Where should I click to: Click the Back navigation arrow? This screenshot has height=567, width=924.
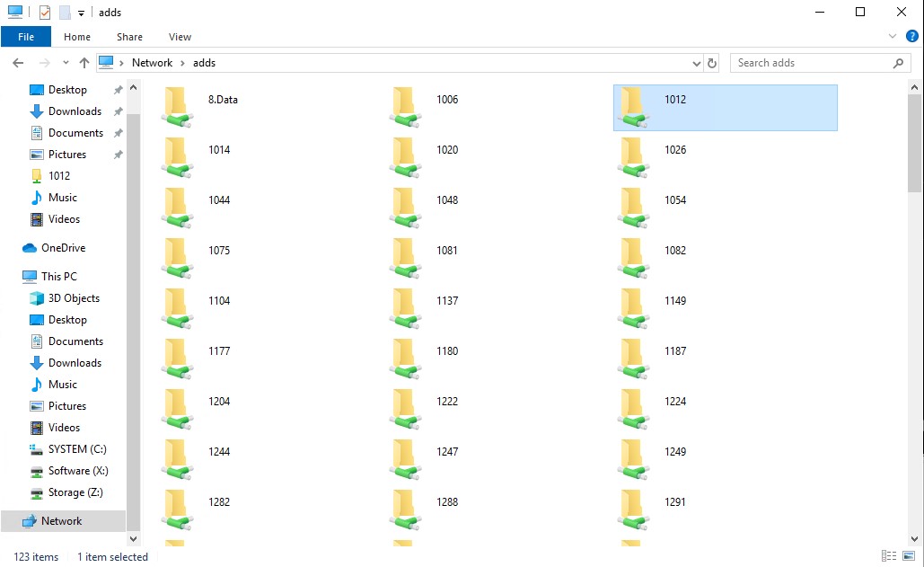[x=18, y=63]
